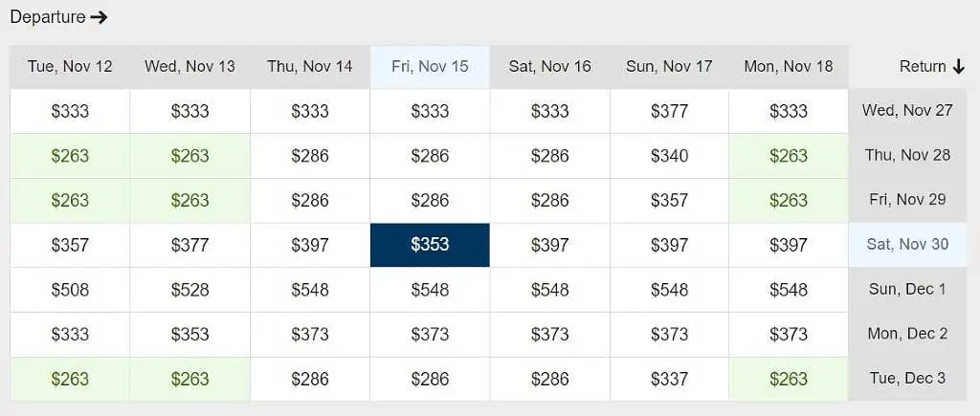Viewport: 980px width, 416px height.
Task: Choose $263 fare for Nov 13 to Nov 29
Action: click(190, 201)
